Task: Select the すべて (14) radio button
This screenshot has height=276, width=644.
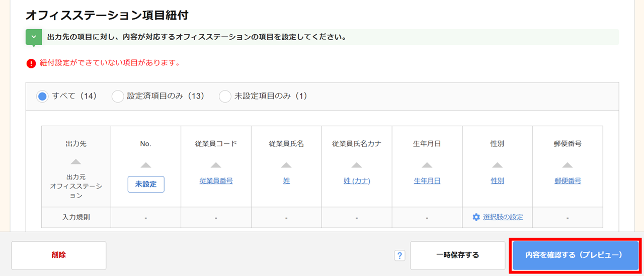Action: coord(42,96)
